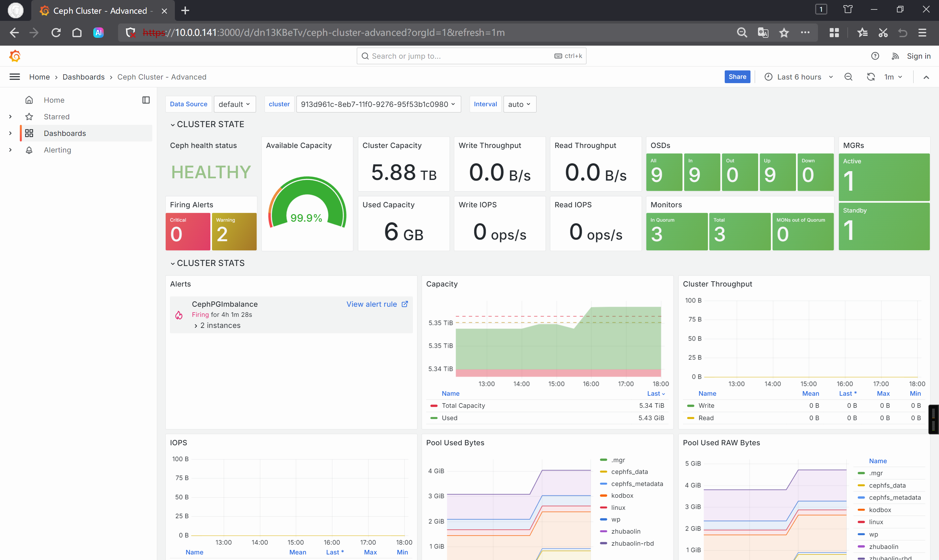This screenshot has width=939, height=560.
Task: Bookmark this page with the star icon
Action: click(784, 33)
